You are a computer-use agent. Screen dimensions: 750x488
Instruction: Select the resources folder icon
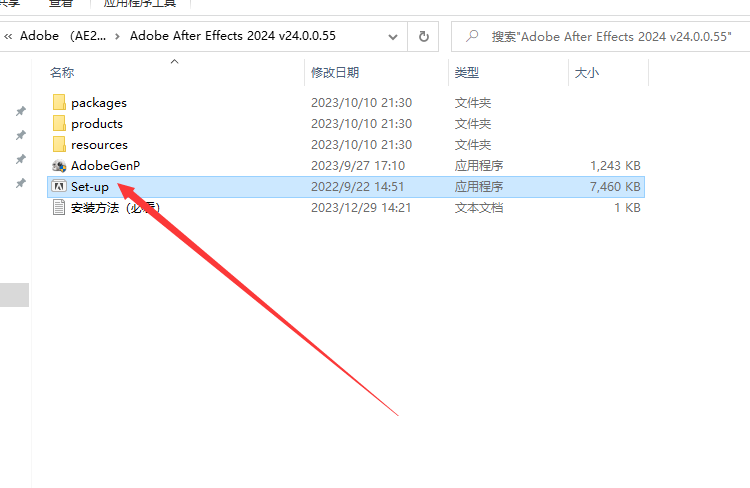[x=59, y=144]
